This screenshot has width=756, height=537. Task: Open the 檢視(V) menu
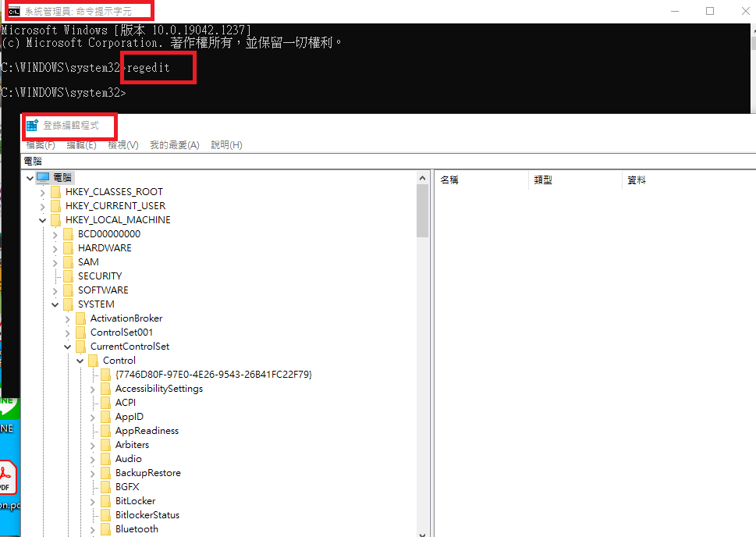(123, 144)
